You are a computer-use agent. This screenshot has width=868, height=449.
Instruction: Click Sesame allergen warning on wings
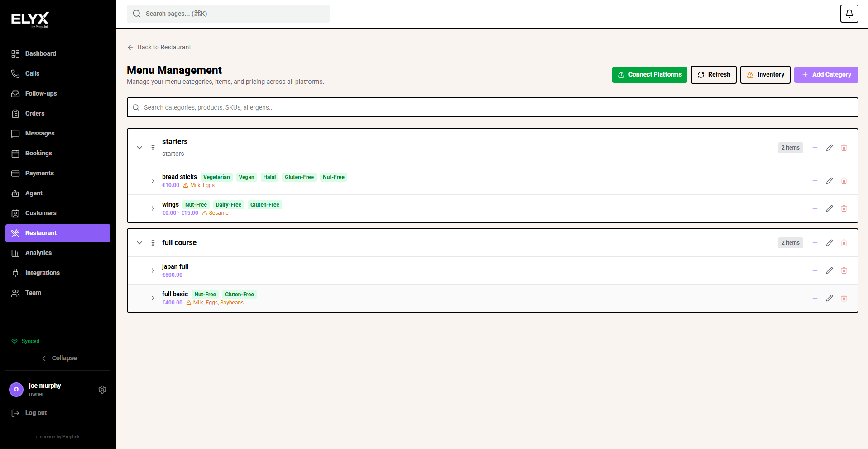pos(215,213)
